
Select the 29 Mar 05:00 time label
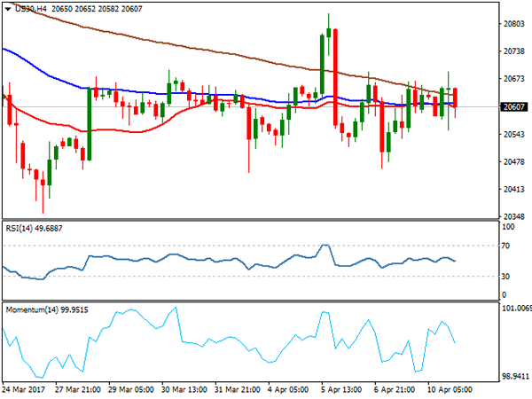click(x=131, y=389)
